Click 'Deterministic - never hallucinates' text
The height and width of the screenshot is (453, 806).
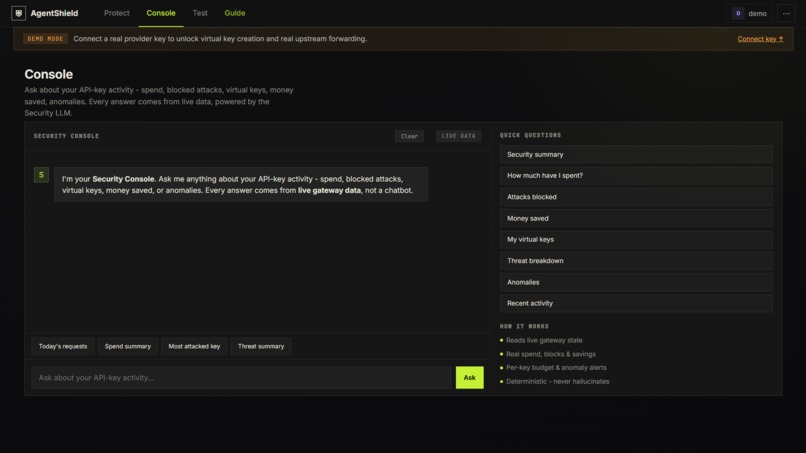pyautogui.click(x=557, y=382)
